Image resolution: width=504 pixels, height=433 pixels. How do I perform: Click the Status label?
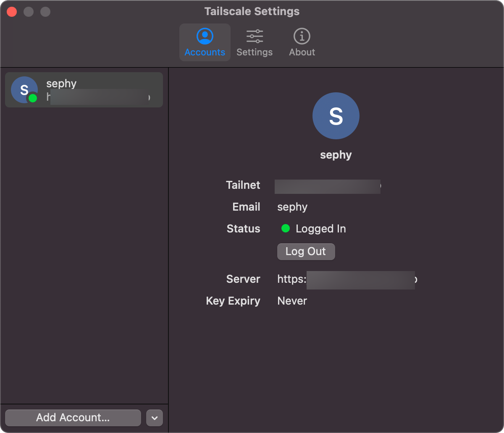(x=244, y=229)
